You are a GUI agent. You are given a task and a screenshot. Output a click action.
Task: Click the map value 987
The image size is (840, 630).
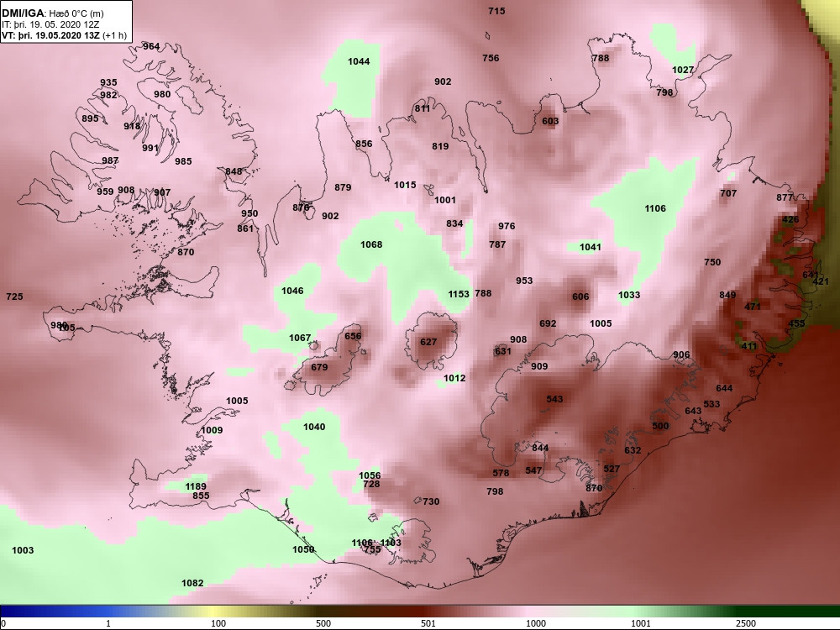[x=110, y=160]
